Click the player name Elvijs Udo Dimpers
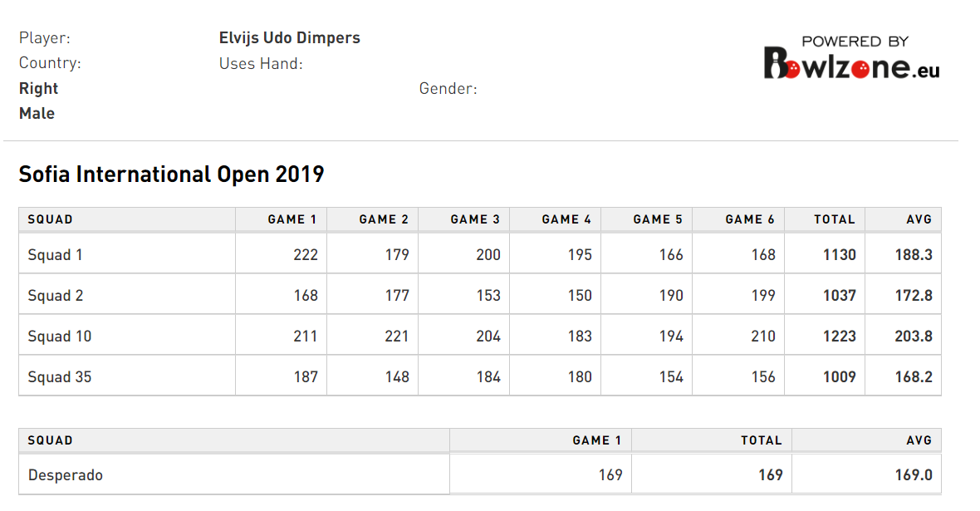This screenshot has width=980, height=511. click(x=289, y=38)
